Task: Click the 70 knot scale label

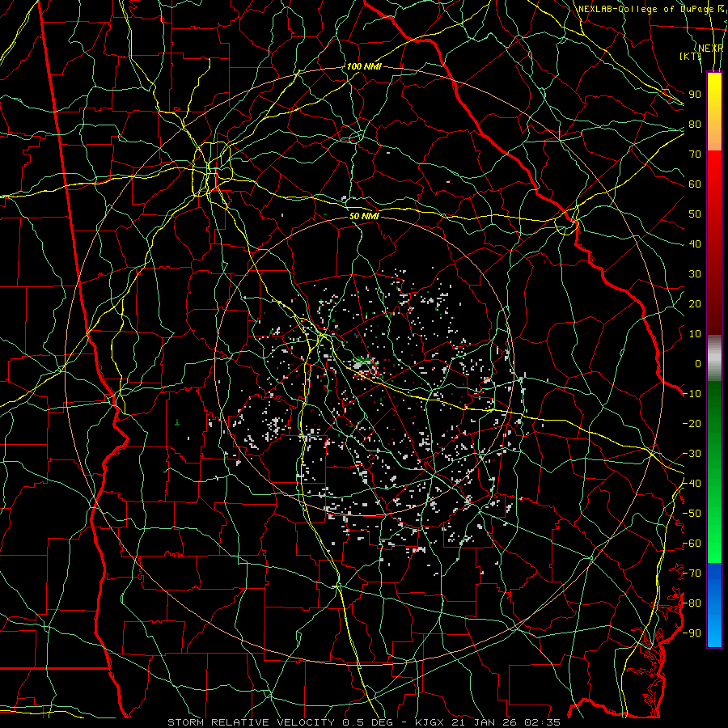Action: coord(695,154)
